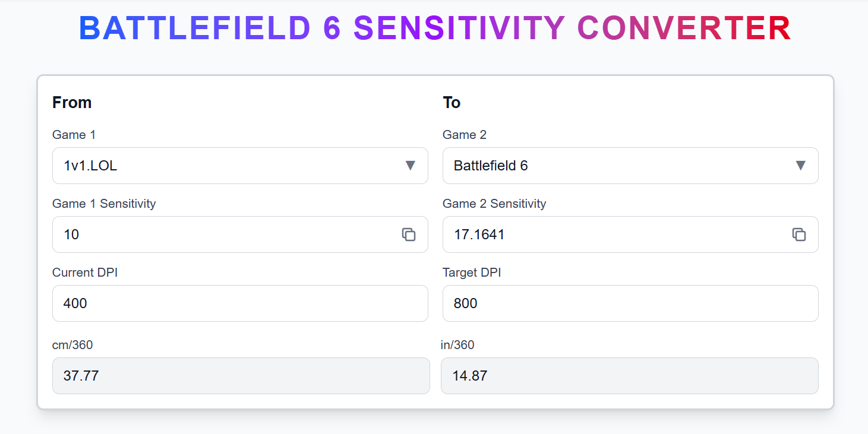
Task: Click the Game 1 Sensitivity input field
Action: coord(226,235)
